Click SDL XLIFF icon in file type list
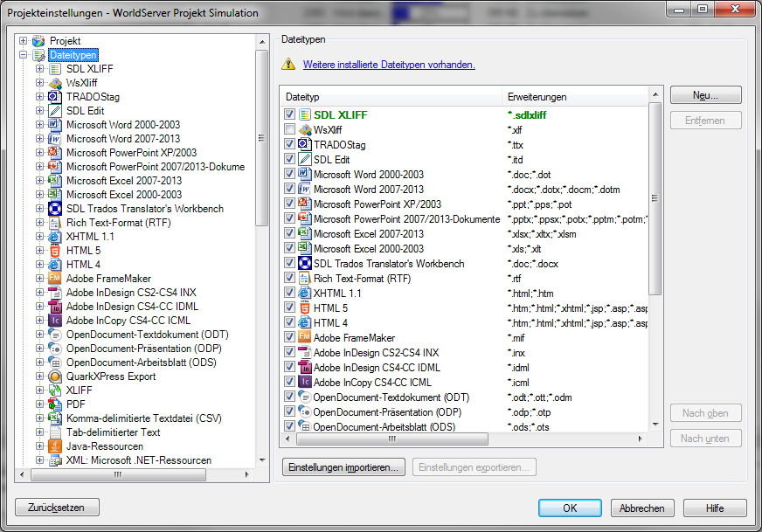 pyautogui.click(x=305, y=114)
